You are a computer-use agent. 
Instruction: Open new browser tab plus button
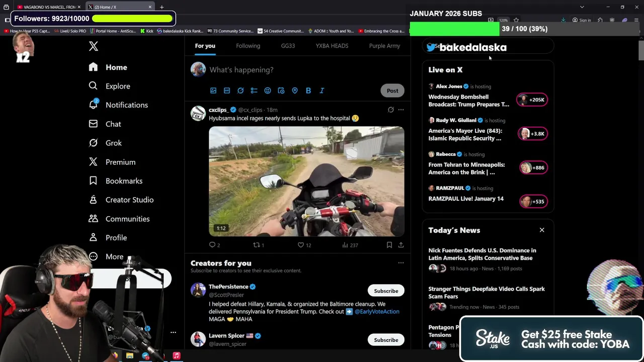pyautogui.click(x=162, y=7)
